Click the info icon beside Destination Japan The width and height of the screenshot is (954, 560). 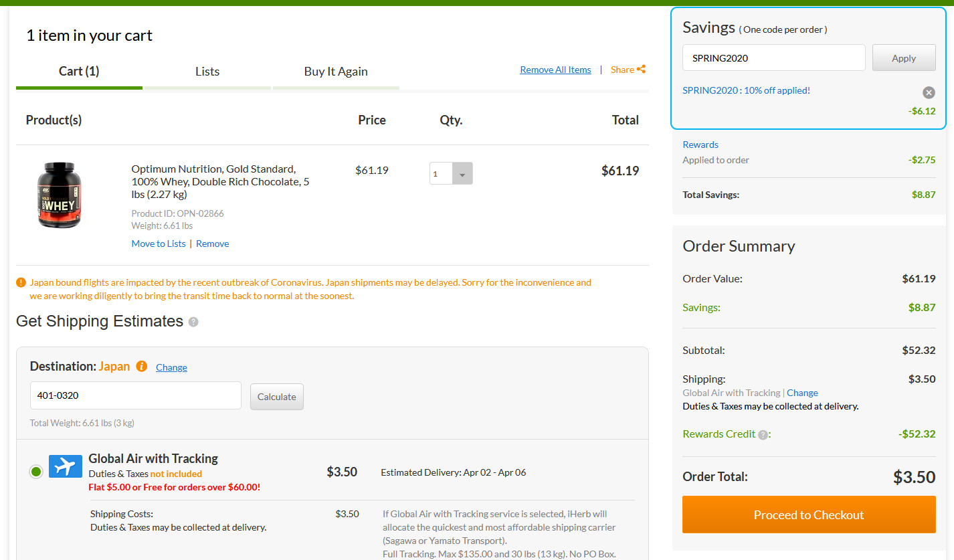[141, 367]
